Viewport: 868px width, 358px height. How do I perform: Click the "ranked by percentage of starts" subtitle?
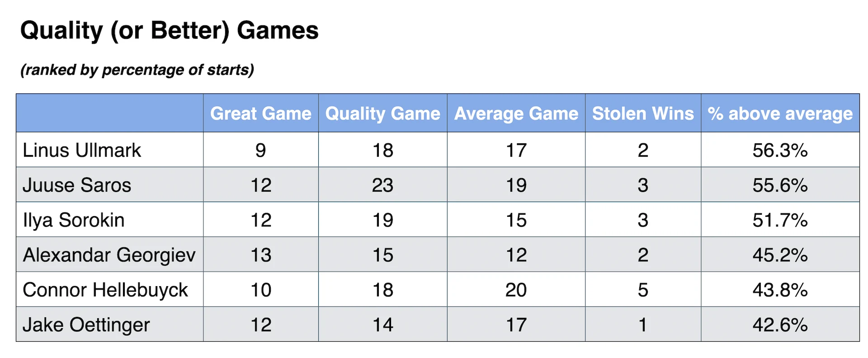137,70
